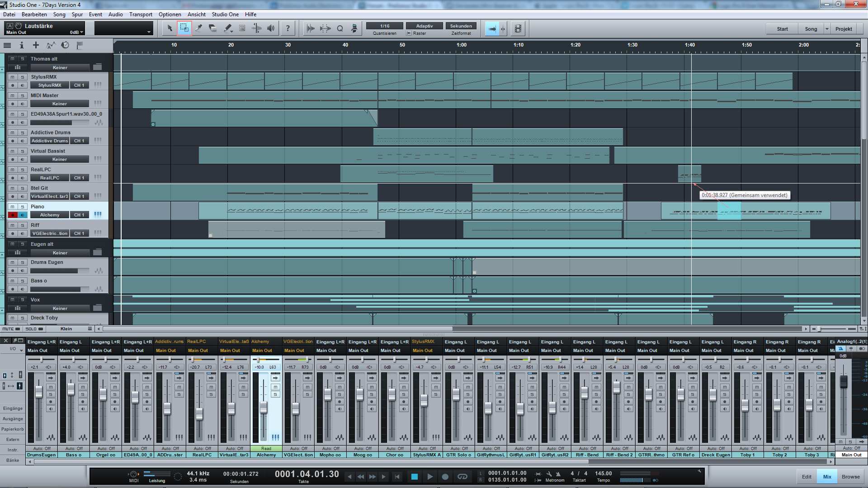Image resolution: width=868 pixels, height=488 pixels.
Task: Toggle global MUTE in track list footer
Action: tap(11, 329)
